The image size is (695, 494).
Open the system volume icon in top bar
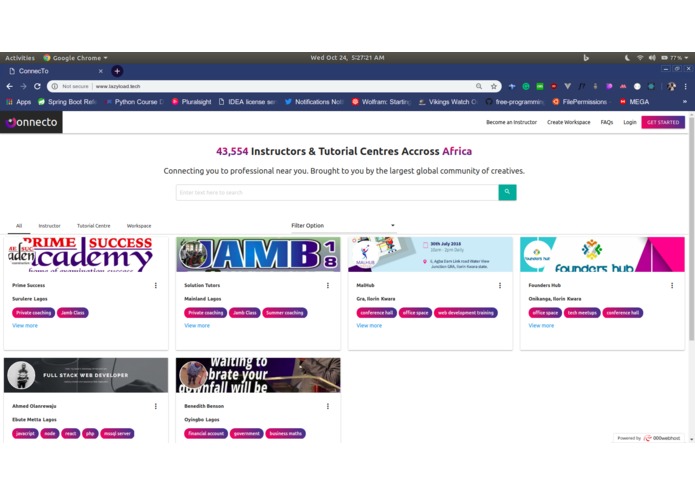pyautogui.click(x=652, y=58)
